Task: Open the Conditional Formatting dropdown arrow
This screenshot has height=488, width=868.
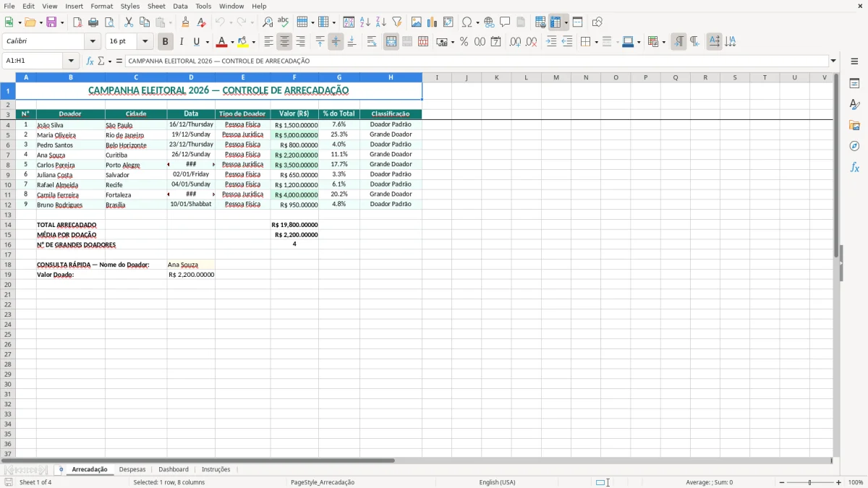Action: (663, 42)
